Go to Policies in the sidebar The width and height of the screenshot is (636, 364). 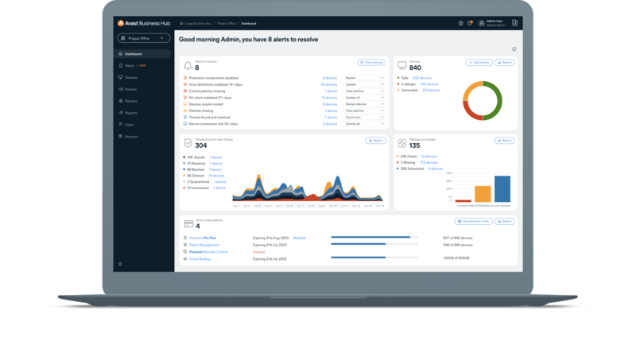coord(131,90)
